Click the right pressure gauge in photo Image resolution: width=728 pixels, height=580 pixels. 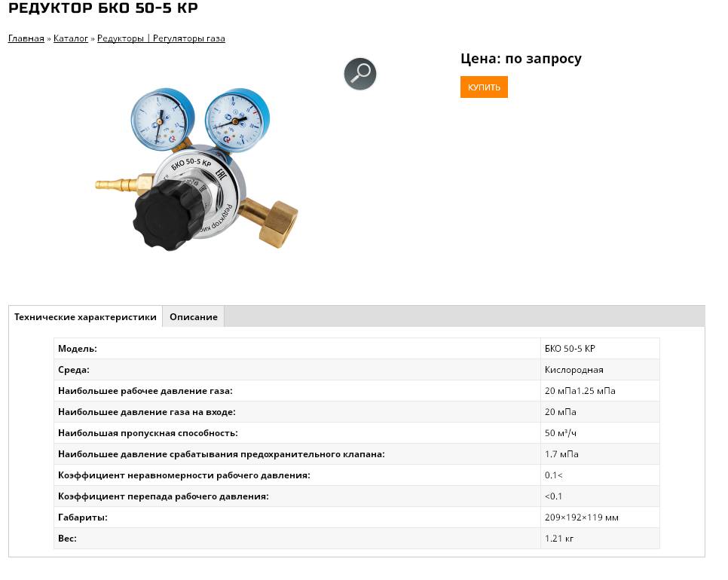[x=237, y=120]
